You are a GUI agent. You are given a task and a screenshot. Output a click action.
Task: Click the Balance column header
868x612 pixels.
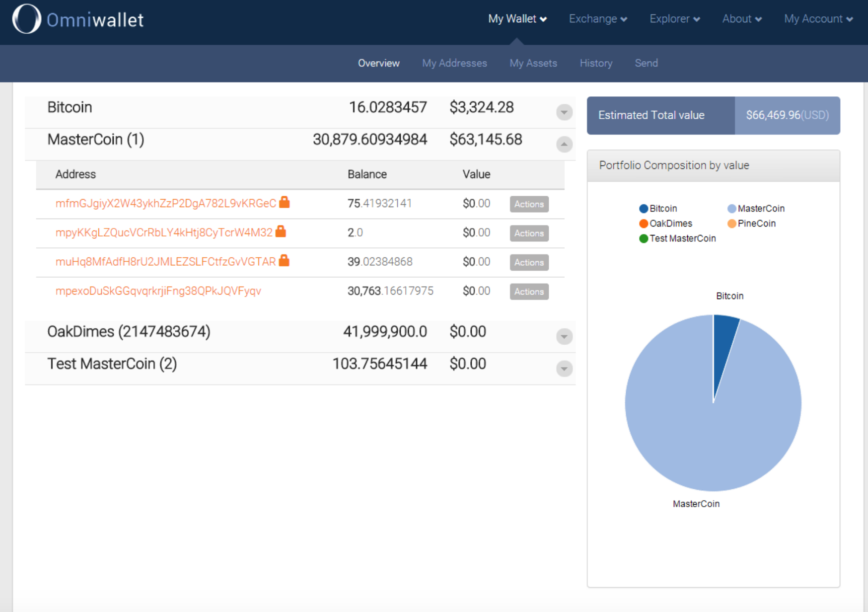click(x=367, y=174)
